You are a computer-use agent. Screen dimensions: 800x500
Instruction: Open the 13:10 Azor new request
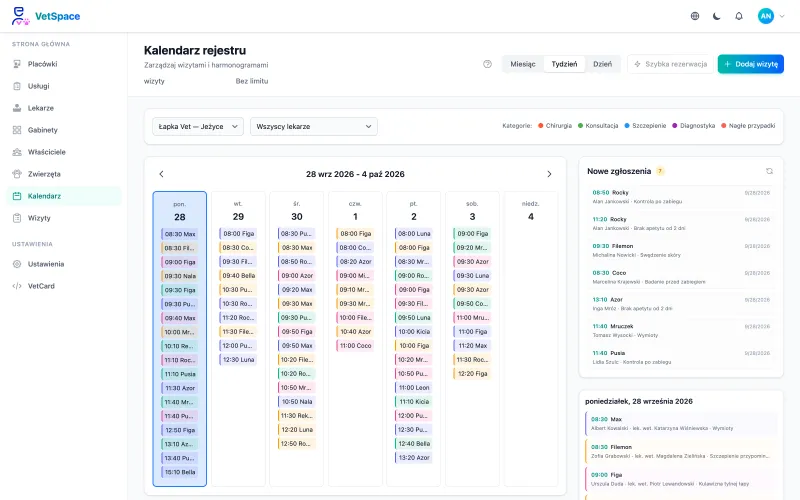click(681, 304)
